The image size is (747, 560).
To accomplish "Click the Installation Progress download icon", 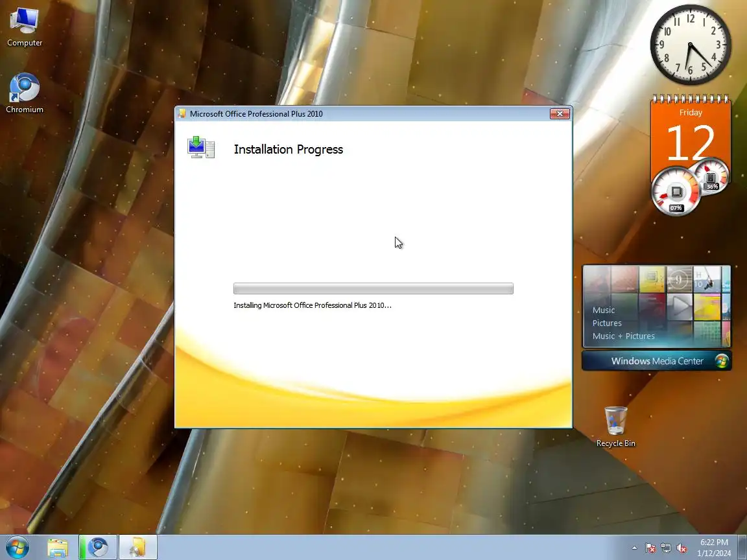I will click(x=201, y=146).
